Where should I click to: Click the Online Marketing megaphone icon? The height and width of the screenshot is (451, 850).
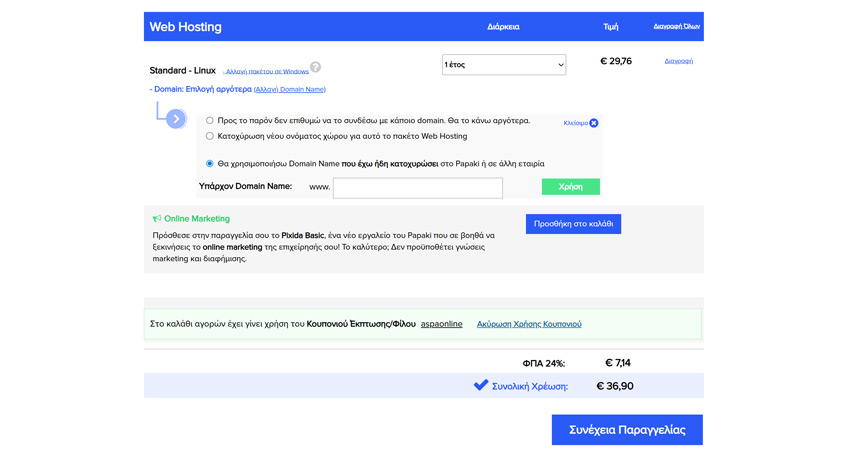(157, 218)
